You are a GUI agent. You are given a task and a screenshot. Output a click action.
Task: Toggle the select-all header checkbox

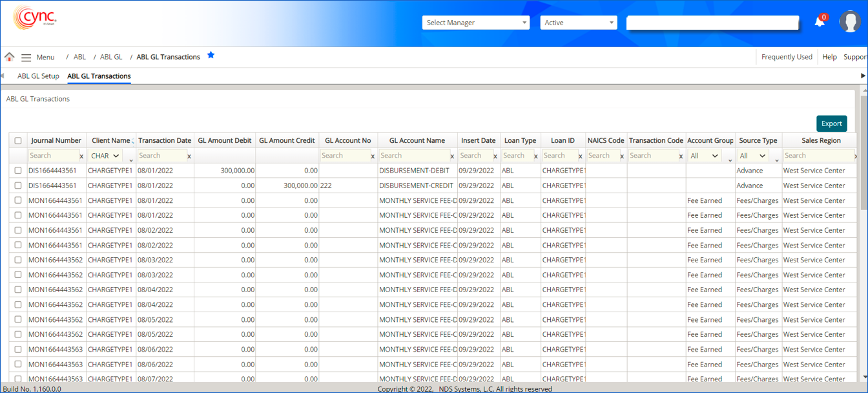(x=18, y=141)
